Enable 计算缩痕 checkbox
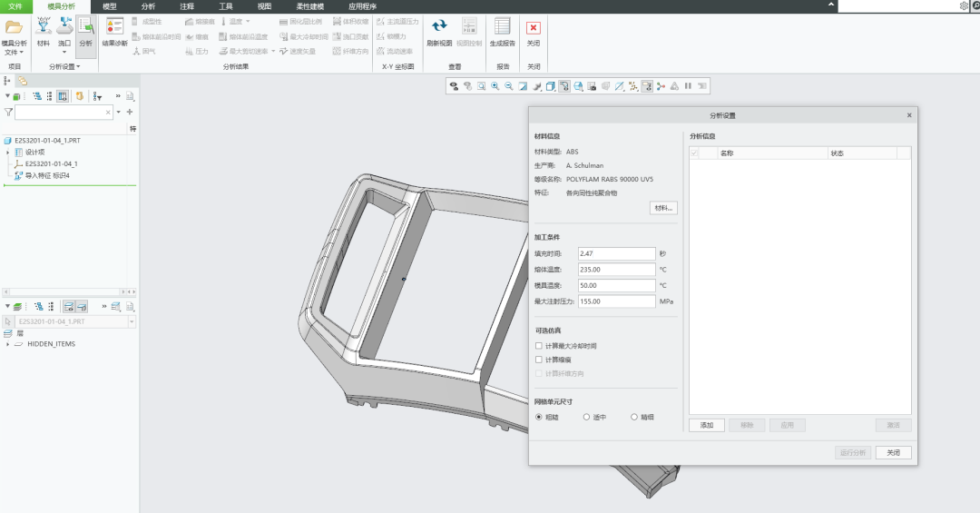980x513 pixels. [539, 360]
